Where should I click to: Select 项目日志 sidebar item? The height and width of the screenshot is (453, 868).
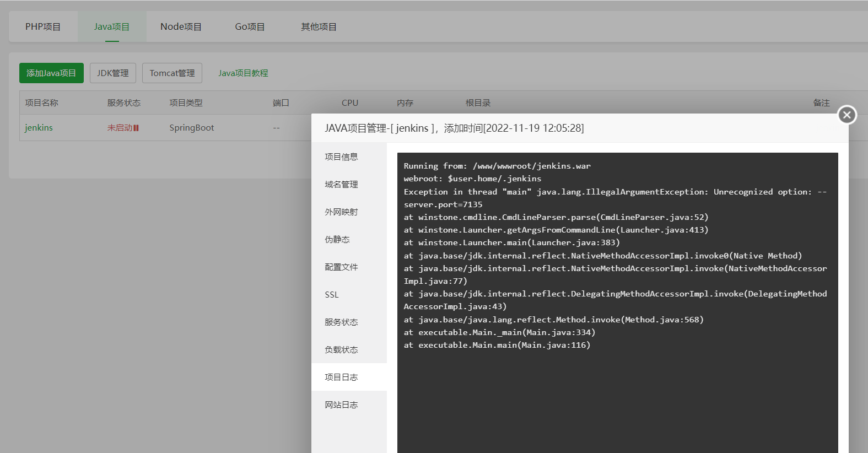[349, 377]
